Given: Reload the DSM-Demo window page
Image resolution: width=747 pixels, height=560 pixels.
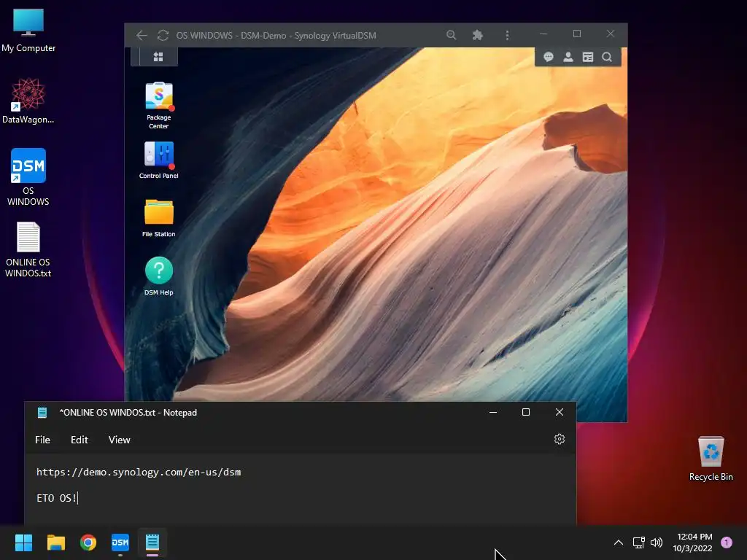Looking at the screenshot, I should (x=163, y=35).
